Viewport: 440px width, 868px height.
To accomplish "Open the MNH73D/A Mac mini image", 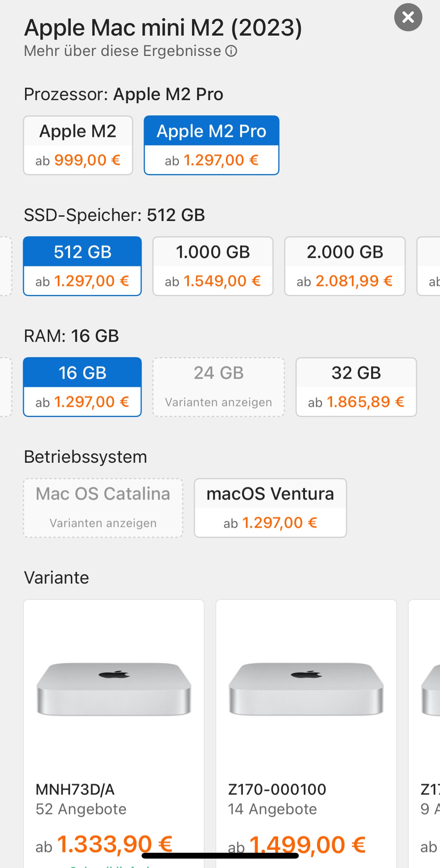I will 114,689.
